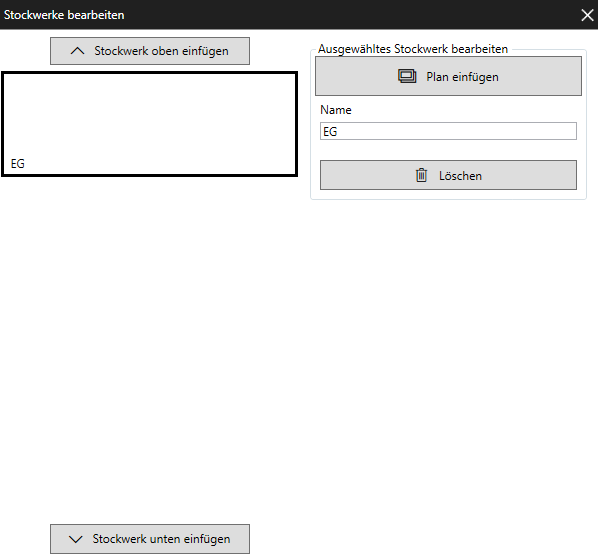Click the Ausgewähltes Stockwerk bearbeiten group header
The image size is (598, 557).
point(413,49)
